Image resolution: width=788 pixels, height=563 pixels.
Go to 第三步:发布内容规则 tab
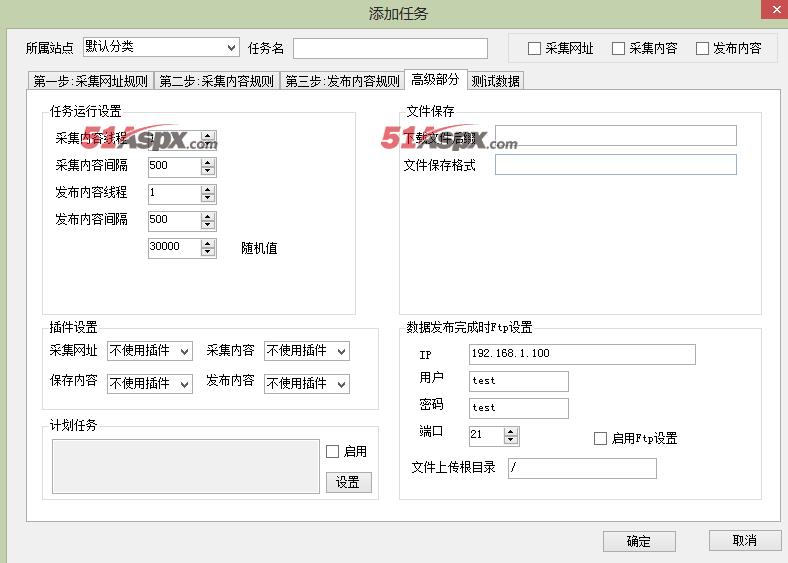tap(342, 81)
